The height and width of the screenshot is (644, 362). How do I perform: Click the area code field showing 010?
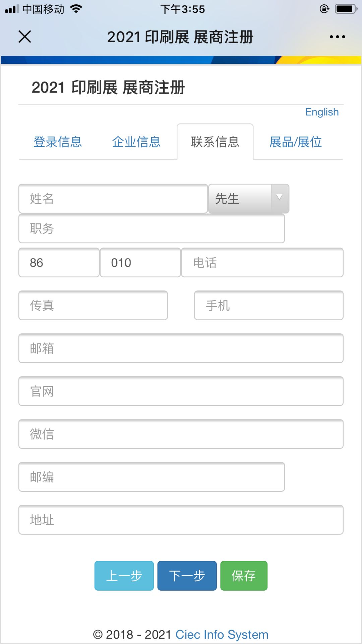[140, 263]
